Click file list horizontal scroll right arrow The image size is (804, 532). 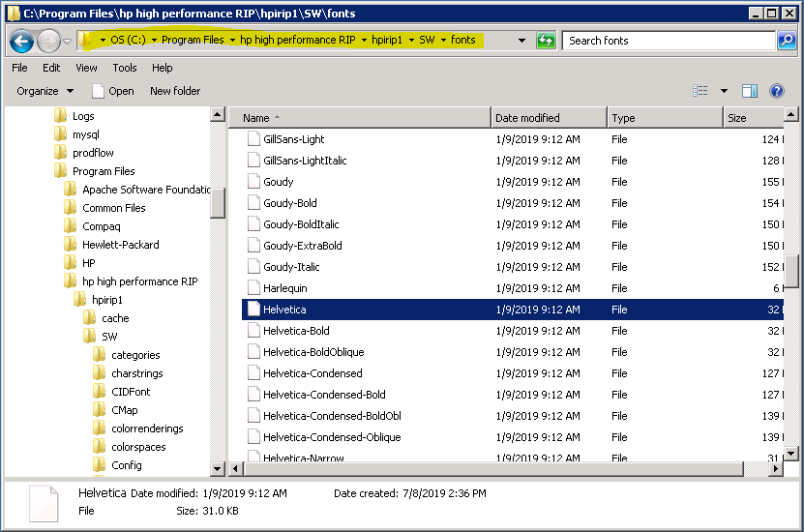point(776,468)
